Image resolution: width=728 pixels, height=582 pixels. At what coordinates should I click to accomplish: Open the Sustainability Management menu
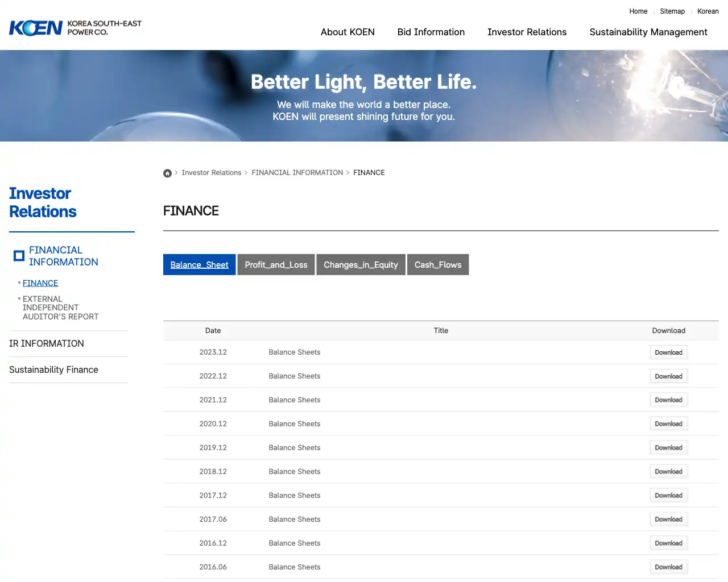(x=648, y=32)
